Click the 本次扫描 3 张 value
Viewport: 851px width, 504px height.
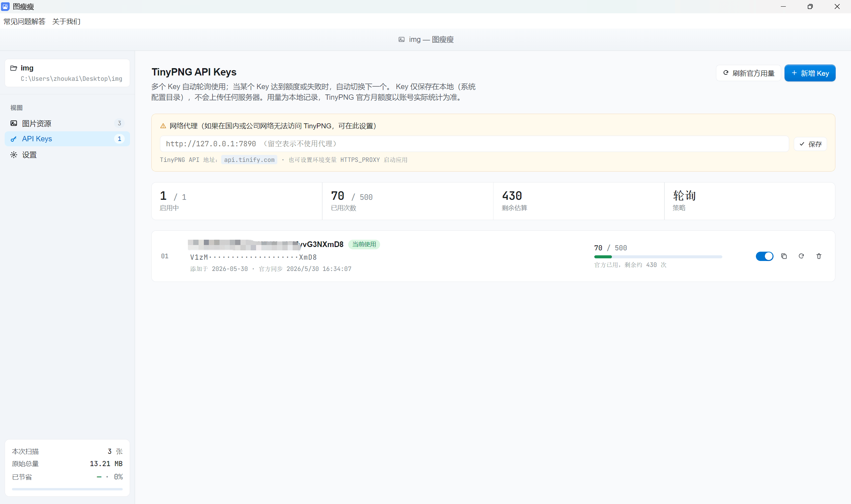115,451
